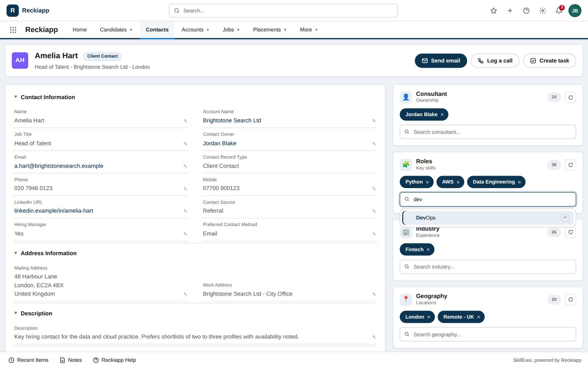Screen dimensions: 588x368
Task: Open the app launcher grid icon
Action: coord(13,30)
